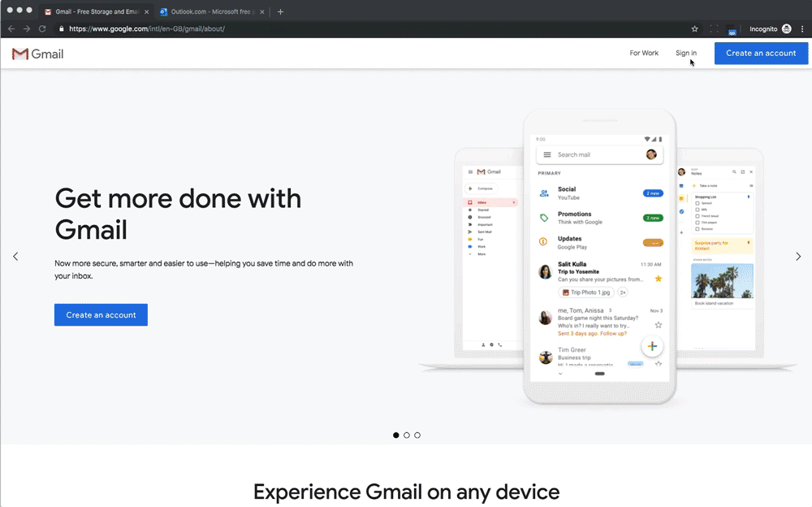The image size is (812, 507).
Task: Click the Gmail logo in the header
Action: point(37,54)
